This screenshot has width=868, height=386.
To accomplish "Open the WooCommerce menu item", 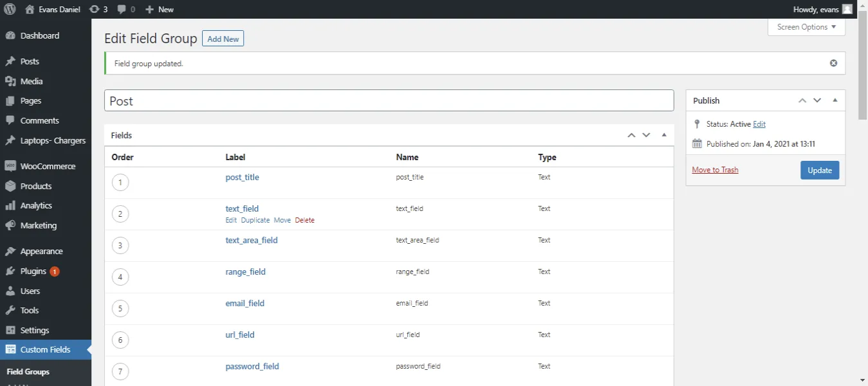I will [x=48, y=166].
